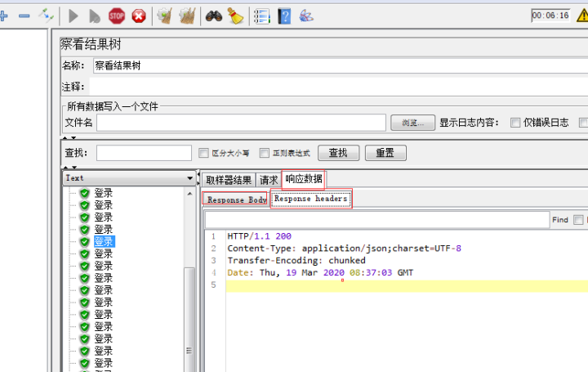Screen dimensions: 588x372
Task: Stop the test with the red STOP icon
Action: [117, 16]
